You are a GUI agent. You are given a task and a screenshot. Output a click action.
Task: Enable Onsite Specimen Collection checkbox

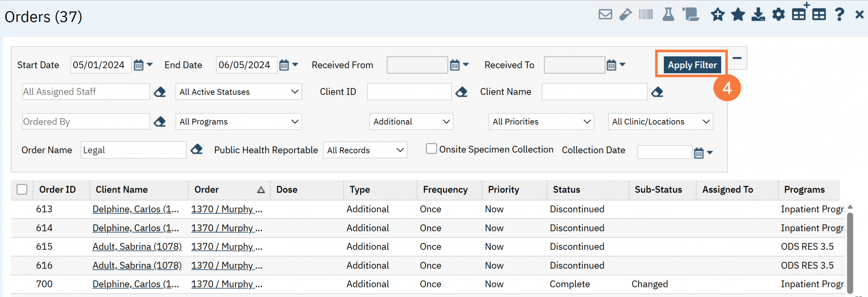click(431, 149)
